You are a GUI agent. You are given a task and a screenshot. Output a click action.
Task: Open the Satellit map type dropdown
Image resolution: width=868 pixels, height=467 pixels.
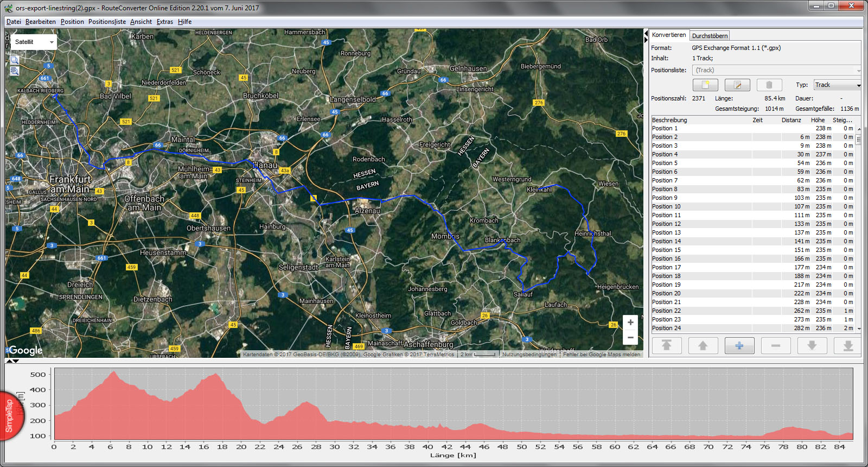tap(34, 42)
